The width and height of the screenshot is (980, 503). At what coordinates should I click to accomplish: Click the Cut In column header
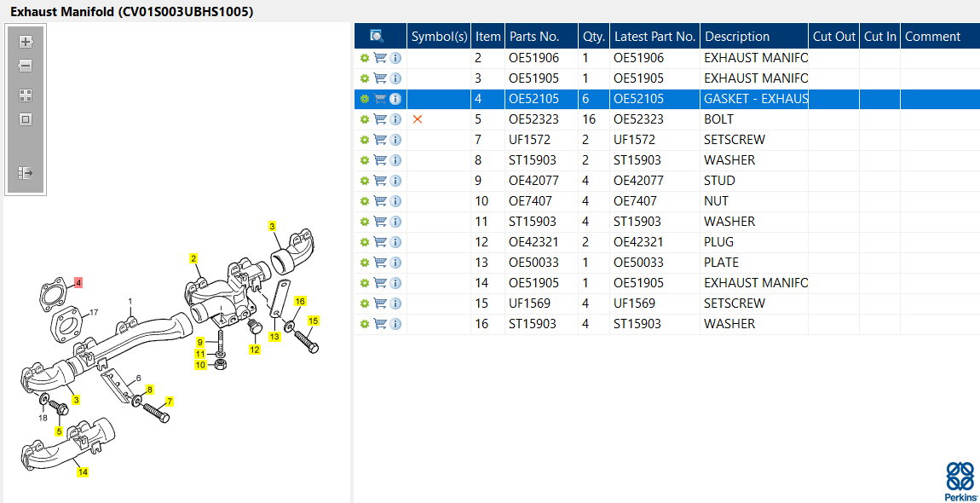879,37
